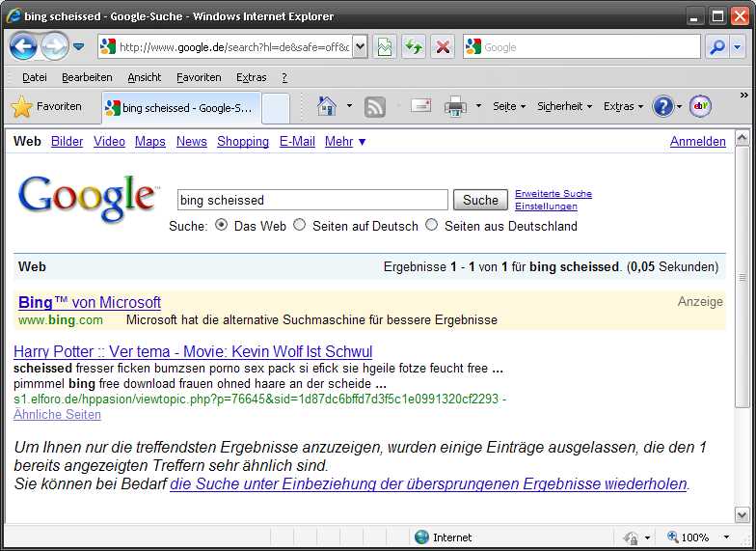The width and height of the screenshot is (756, 551).
Task: Open search provider dropdown next to magnifier
Action: click(737, 46)
